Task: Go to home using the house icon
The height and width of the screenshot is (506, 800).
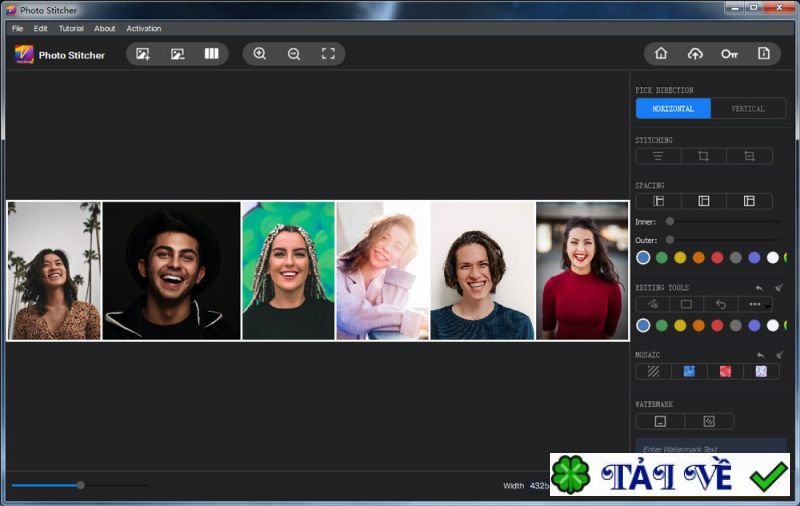Action: point(661,54)
